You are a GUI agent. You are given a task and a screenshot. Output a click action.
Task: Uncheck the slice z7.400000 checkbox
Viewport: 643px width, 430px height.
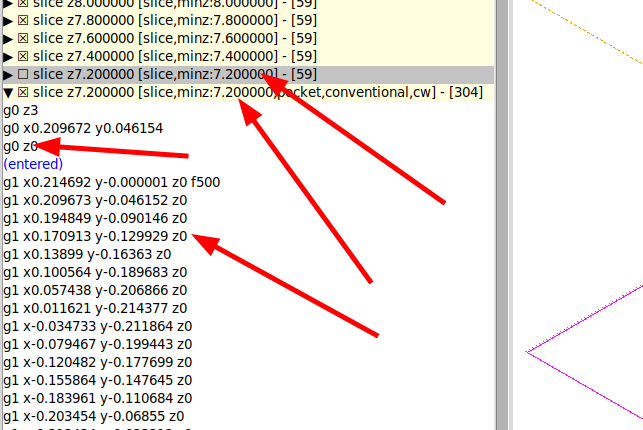coord(23,56)
